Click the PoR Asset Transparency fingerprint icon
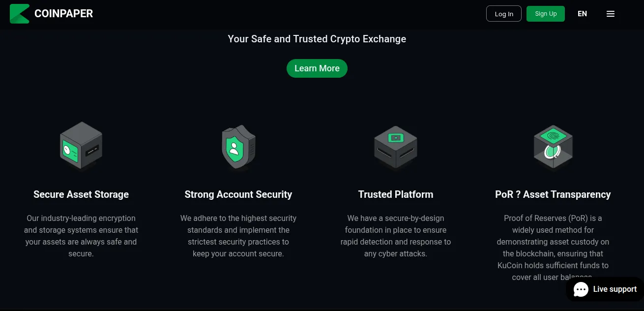 (553, 147)
